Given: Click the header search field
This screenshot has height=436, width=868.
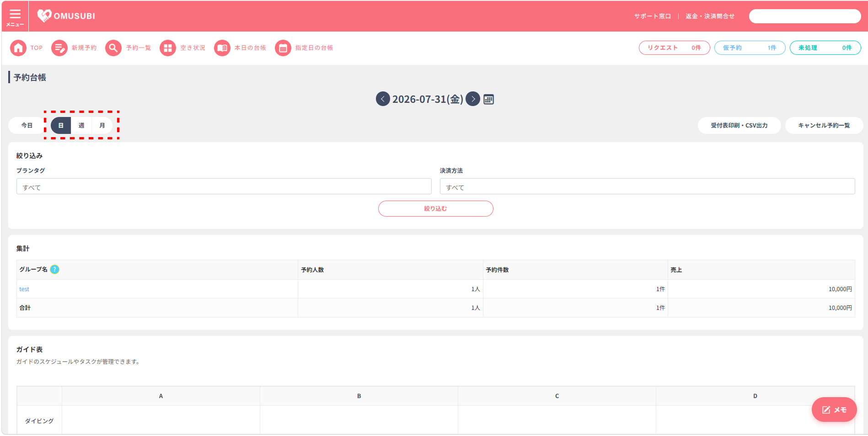Looking at the screenshot, I should click(805, 16).
